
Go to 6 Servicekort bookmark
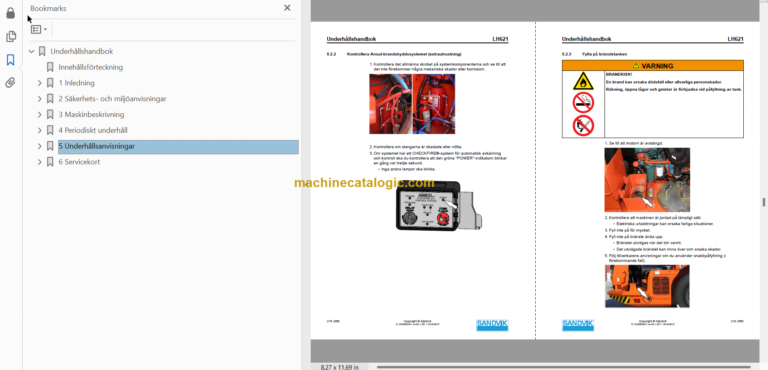(79, 162)
